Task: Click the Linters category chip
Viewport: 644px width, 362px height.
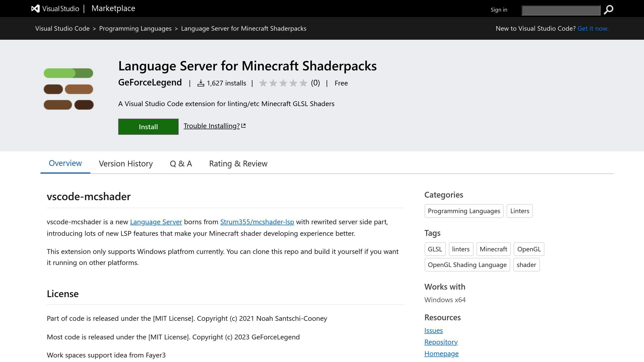Action: [x=520, y=211]
